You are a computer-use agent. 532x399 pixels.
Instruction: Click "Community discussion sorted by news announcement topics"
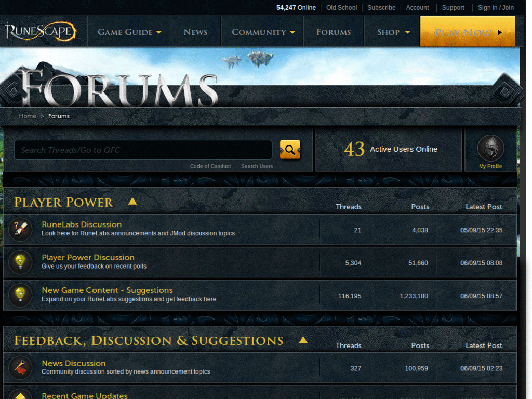[126, 371]
